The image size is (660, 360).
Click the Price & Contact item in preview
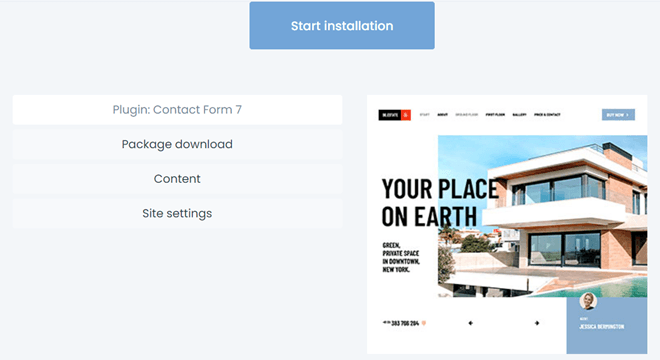pyautogui.click(x=547, y=115)
